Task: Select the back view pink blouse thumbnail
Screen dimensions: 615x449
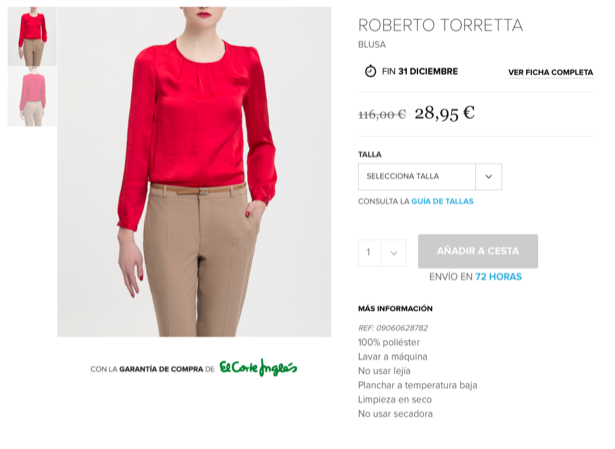Action: pyautogui.click(x=32, y=97)
